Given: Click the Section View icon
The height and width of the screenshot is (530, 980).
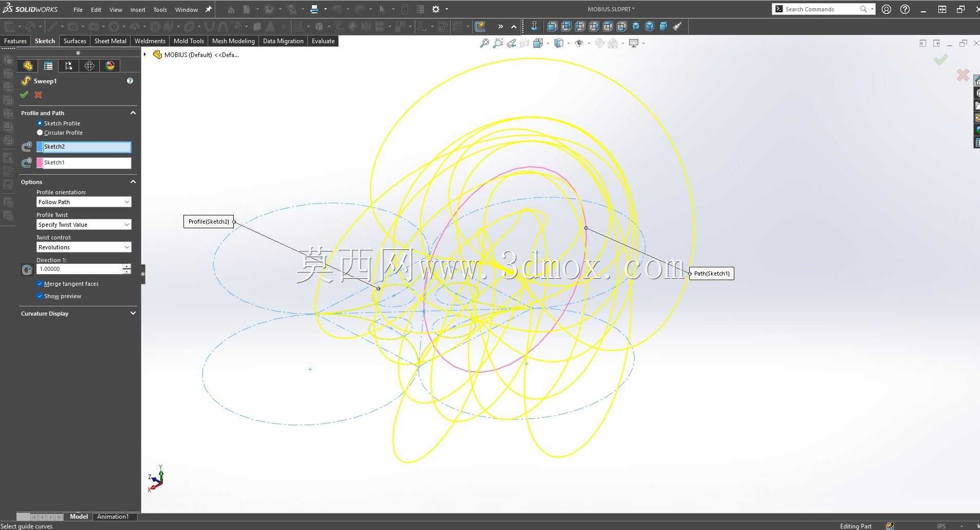Looking at the screenshot, I should (x=525, y=43).
